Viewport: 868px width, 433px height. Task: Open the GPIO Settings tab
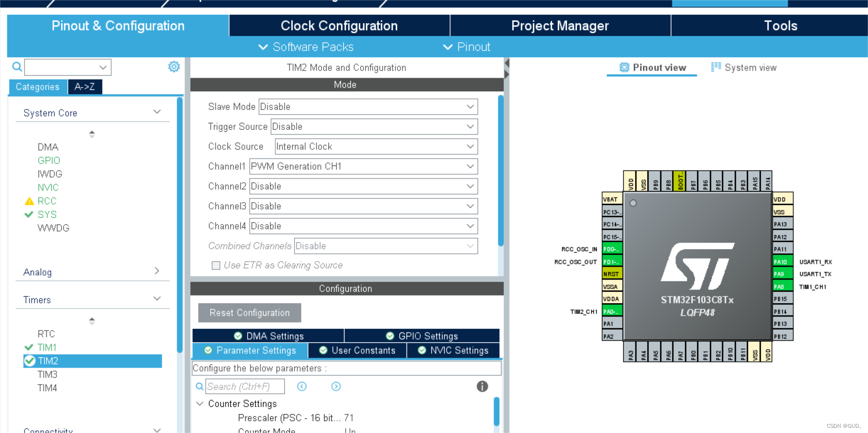point(422,336)
